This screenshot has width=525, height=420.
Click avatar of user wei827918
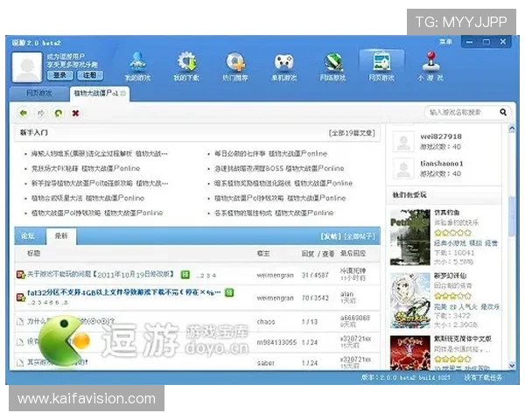coord(403,142)
